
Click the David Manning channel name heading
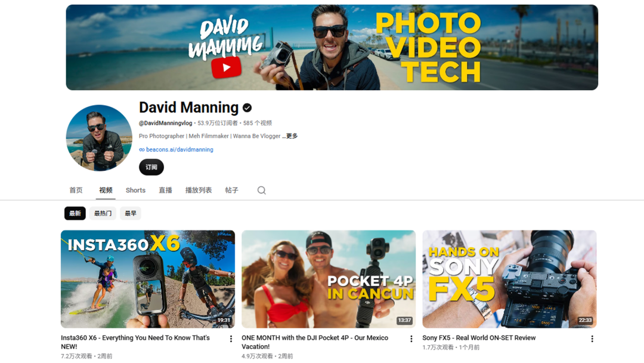click(x=188, y=107)
